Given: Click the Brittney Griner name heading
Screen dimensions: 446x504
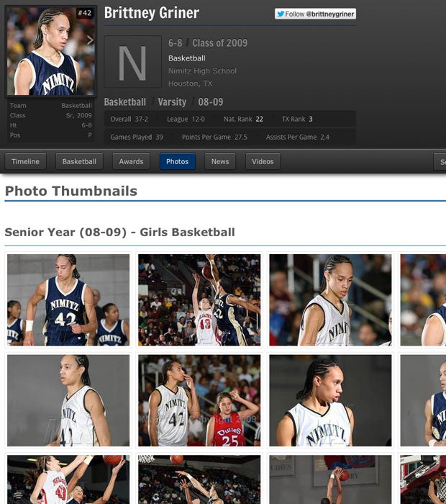Looking at the screenshot, I should [x=152, y=13].
